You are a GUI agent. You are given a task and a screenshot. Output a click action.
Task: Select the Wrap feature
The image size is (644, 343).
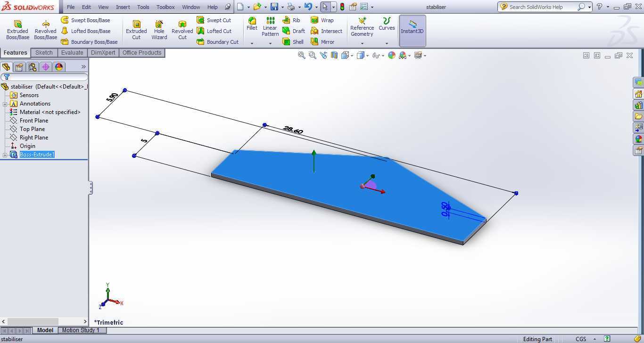322,20
